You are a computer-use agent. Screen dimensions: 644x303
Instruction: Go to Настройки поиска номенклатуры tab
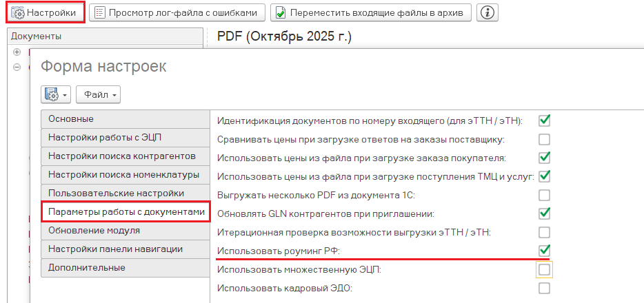[124, 174]
